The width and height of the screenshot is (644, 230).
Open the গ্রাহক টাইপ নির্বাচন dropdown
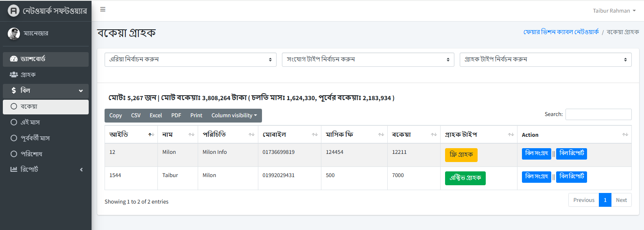tap(545, 59)
